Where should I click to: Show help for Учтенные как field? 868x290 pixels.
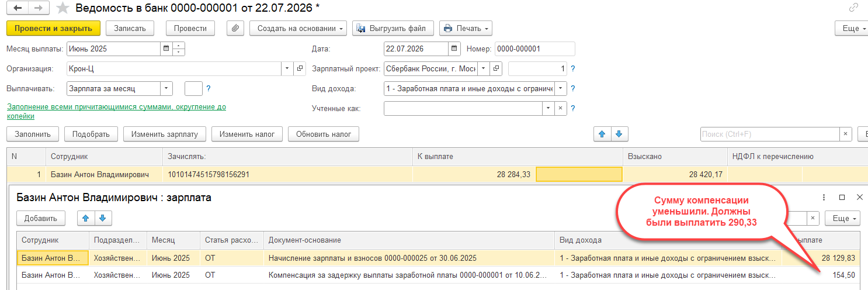573,109
